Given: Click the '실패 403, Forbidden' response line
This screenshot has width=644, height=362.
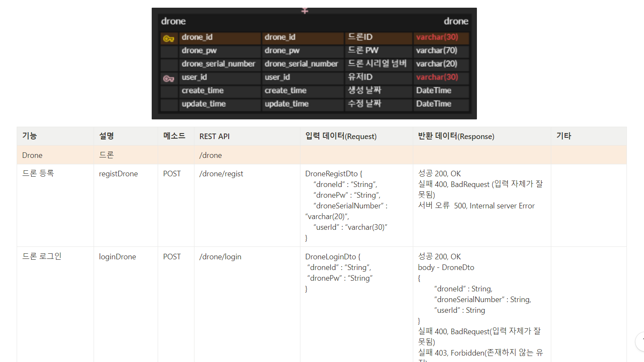Looking at the screenshot, I should pyautogui.click(x=480, y=353).
